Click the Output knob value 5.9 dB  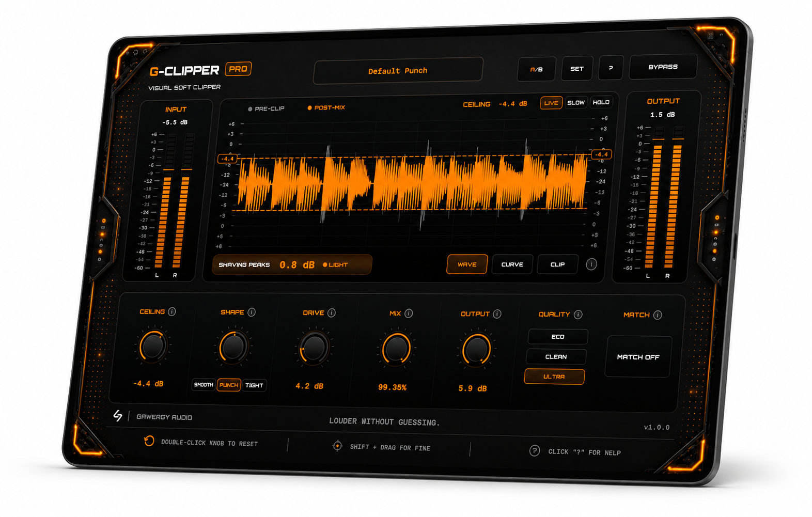(x=473, y=388)
